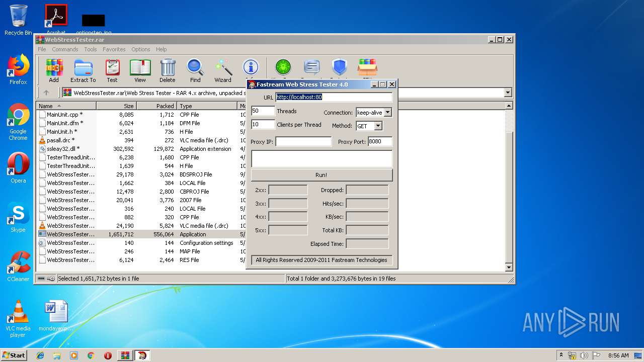The image size is (644, 362).
Task: Go up one level with arrow button
Action: (46, 93)
